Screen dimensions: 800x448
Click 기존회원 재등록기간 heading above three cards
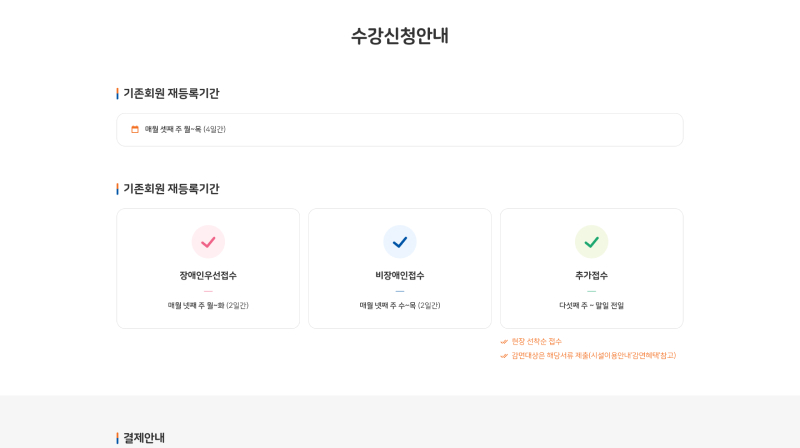[x=171, y=189]
